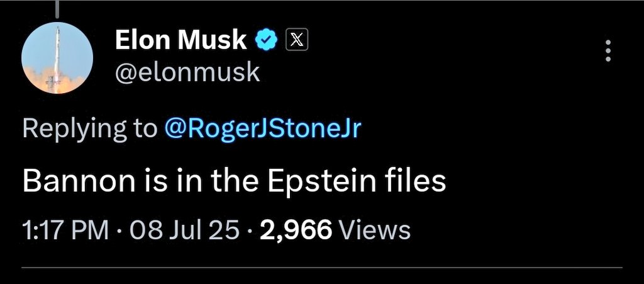Click the divider line below the tweet
The height and width of the screenshot is (284, 644).
point(322,268)
